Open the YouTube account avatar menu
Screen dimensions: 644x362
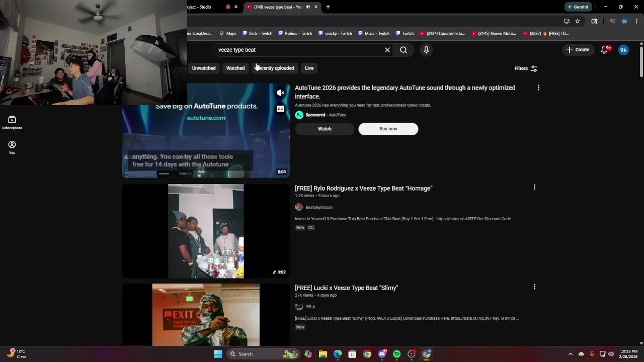coord(623,50)
